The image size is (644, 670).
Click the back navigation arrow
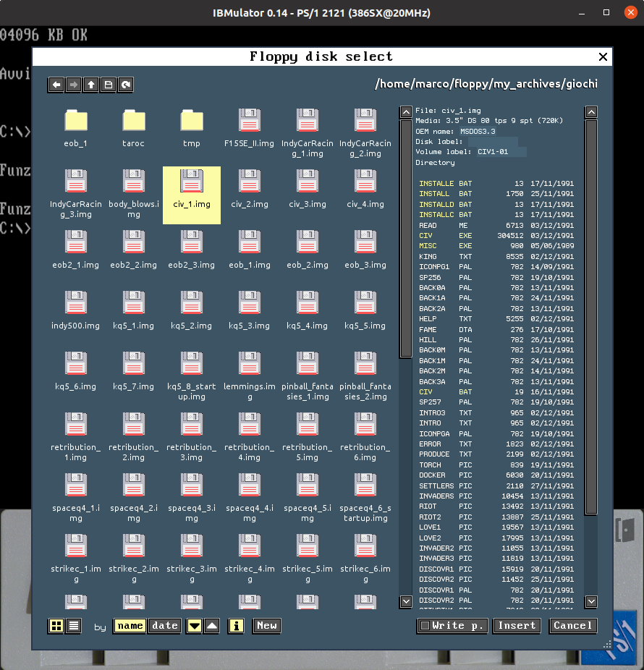click(56, 85)
